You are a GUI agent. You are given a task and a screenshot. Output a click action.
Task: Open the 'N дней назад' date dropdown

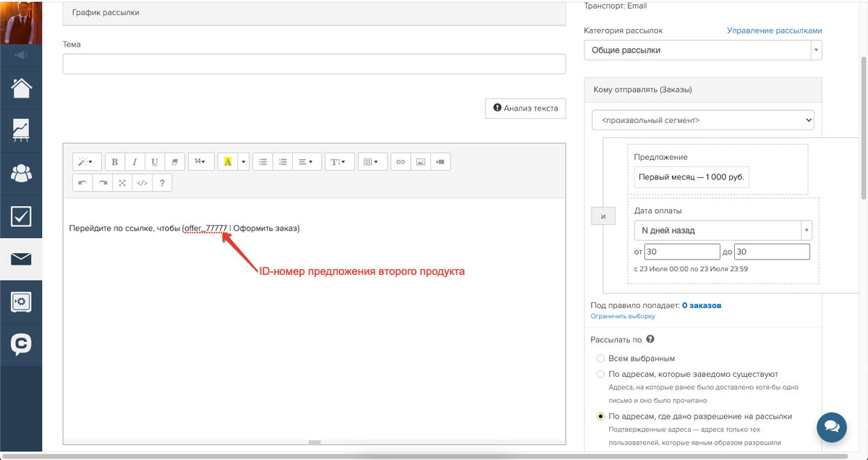click(722, 231)
